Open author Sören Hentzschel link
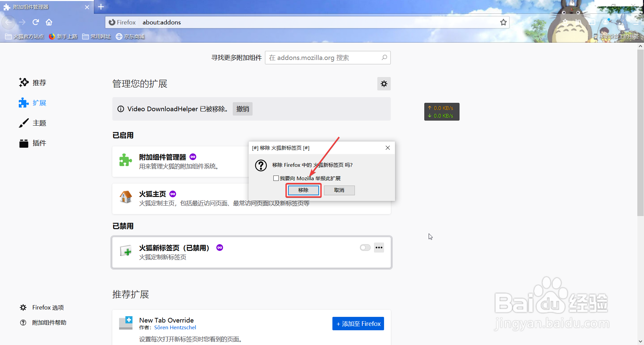The image size is (644, 345). pos(175,328)
